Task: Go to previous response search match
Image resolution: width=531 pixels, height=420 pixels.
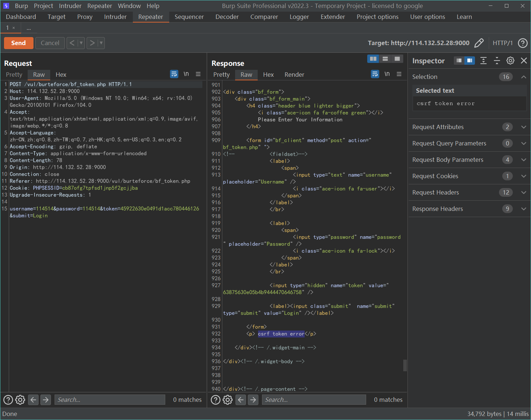Action: click(x=241, y=400)
